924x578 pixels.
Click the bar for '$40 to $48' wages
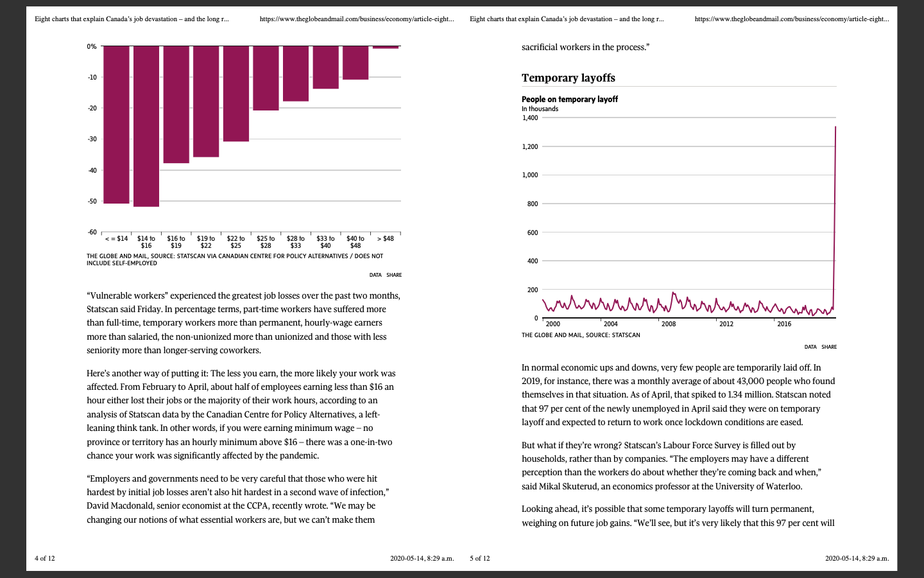click(x=355, y=63)
